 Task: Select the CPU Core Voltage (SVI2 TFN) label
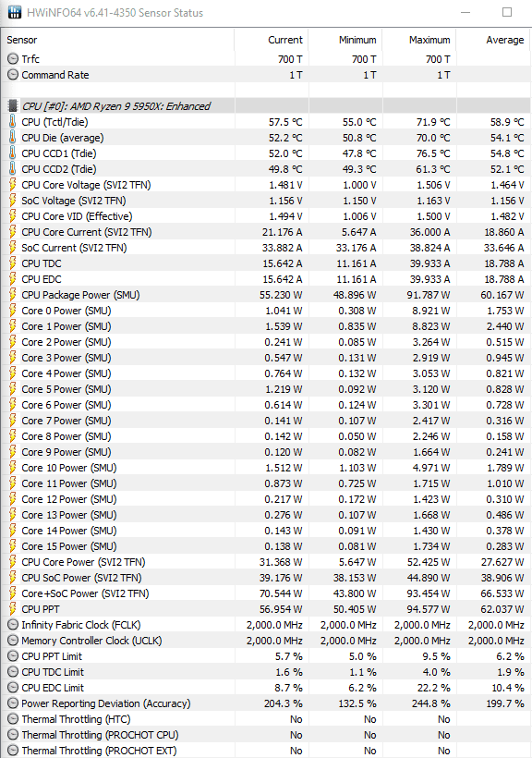point(86,185)
